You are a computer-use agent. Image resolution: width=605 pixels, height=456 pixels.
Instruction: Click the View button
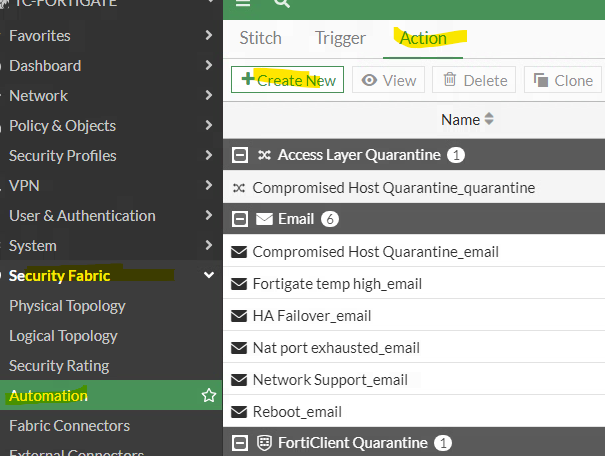point(389,80)
